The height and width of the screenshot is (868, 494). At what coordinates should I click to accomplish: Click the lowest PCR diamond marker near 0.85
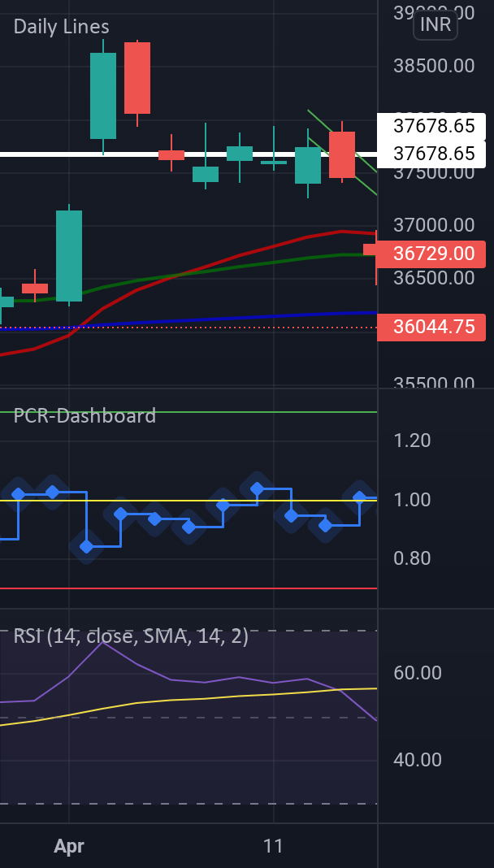coord(86,546)
